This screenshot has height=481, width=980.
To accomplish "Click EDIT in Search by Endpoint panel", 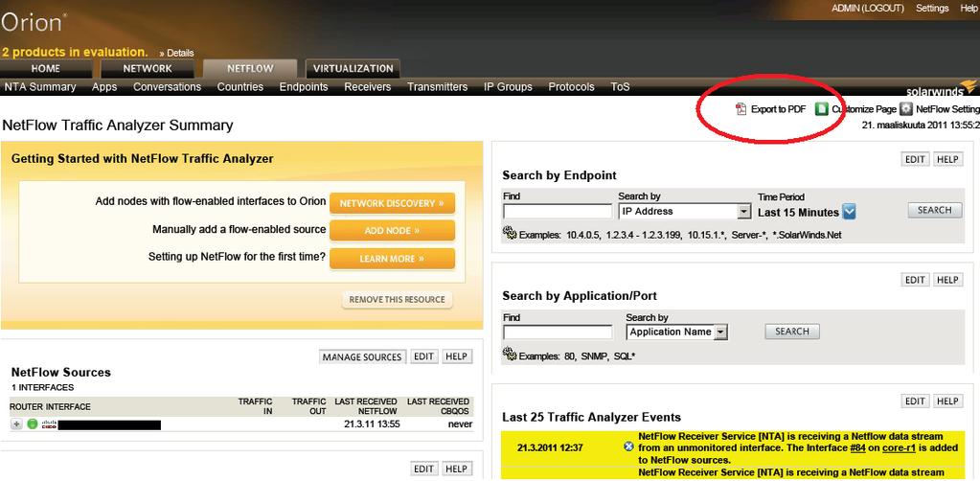I will pos(915,159).
